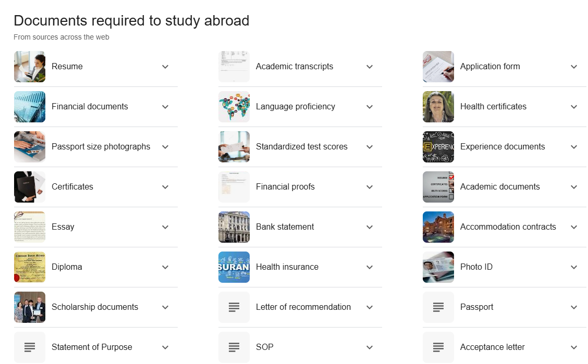Click the Bank statement building image
This screenshot has width=588, height=364.
(234, 227)
